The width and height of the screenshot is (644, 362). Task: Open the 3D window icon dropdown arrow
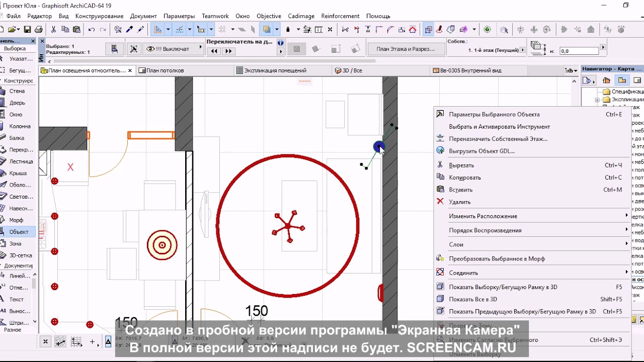point(474,29)
